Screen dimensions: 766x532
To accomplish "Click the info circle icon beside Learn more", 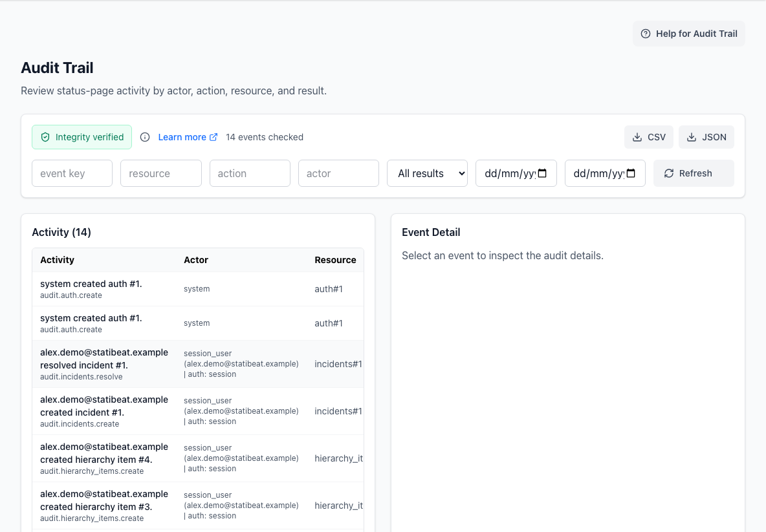I will [145, 137].
